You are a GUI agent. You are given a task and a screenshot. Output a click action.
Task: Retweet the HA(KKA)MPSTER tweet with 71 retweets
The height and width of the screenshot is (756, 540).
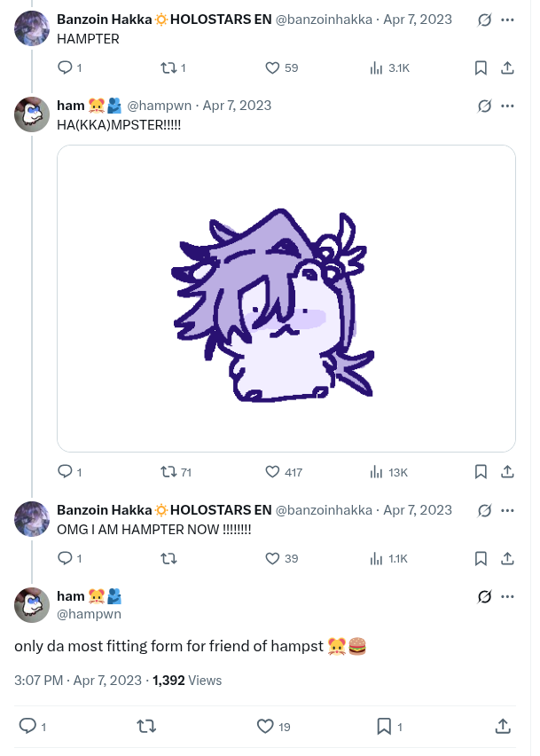(x=166, y=472)
